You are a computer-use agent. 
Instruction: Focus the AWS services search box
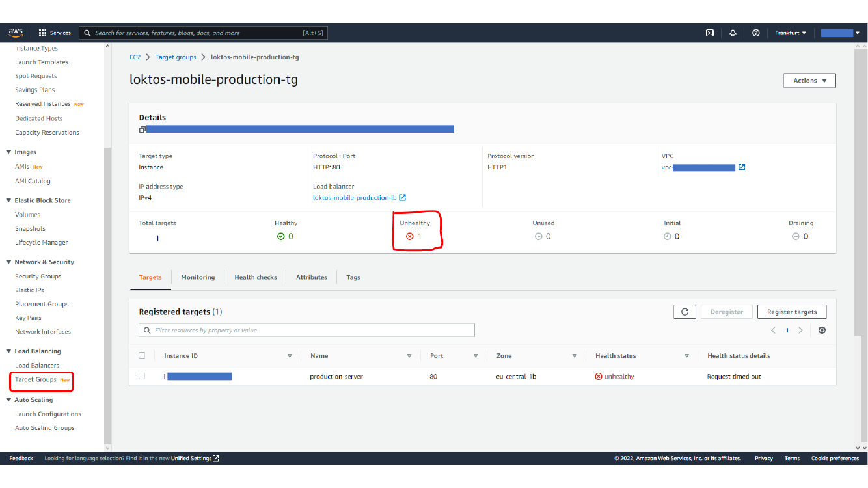203,33
